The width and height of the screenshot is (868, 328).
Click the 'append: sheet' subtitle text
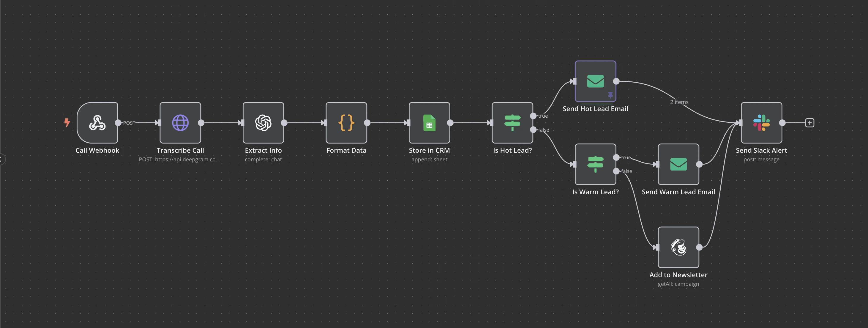[x=429, y=160]
